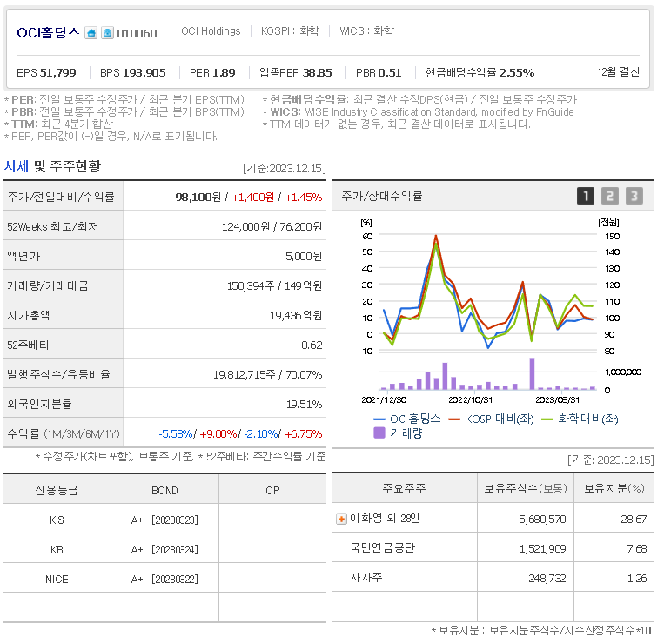
Task: Switch to chart tab 1
Action: [x=586, y=196]
